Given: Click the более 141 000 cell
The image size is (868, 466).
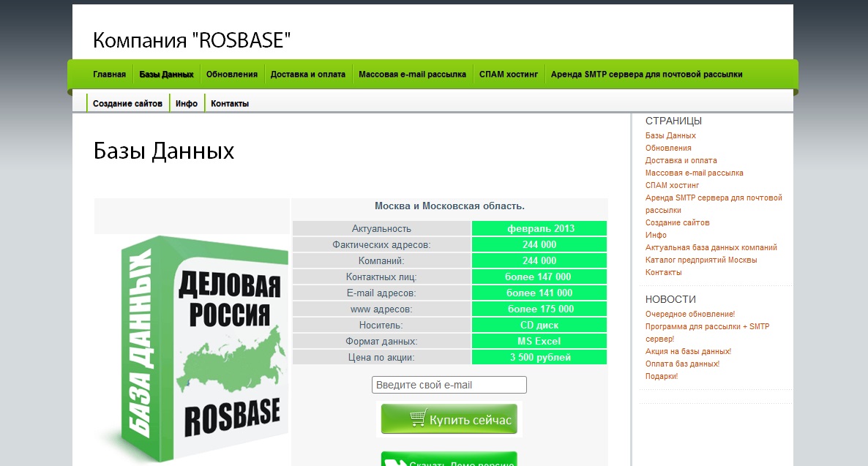Looking at the screenshot, I should tap(539, 293).
